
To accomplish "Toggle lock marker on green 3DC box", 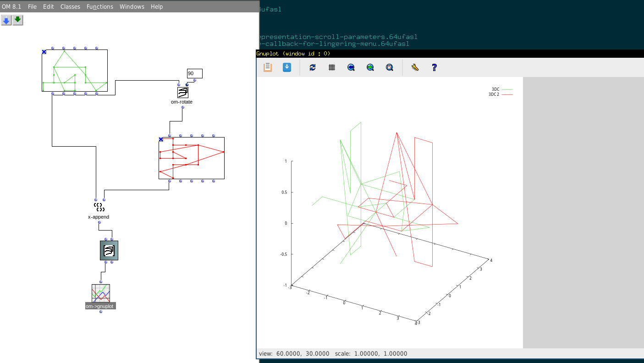I will click(x=44, y=52).
